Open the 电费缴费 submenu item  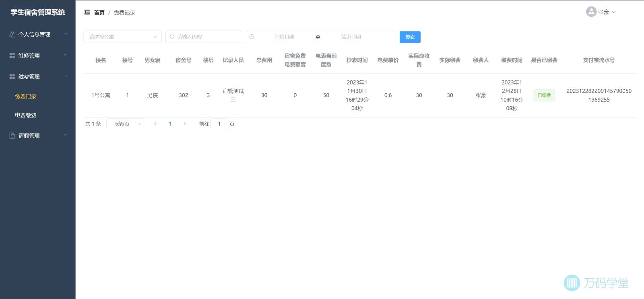(26, 115)
